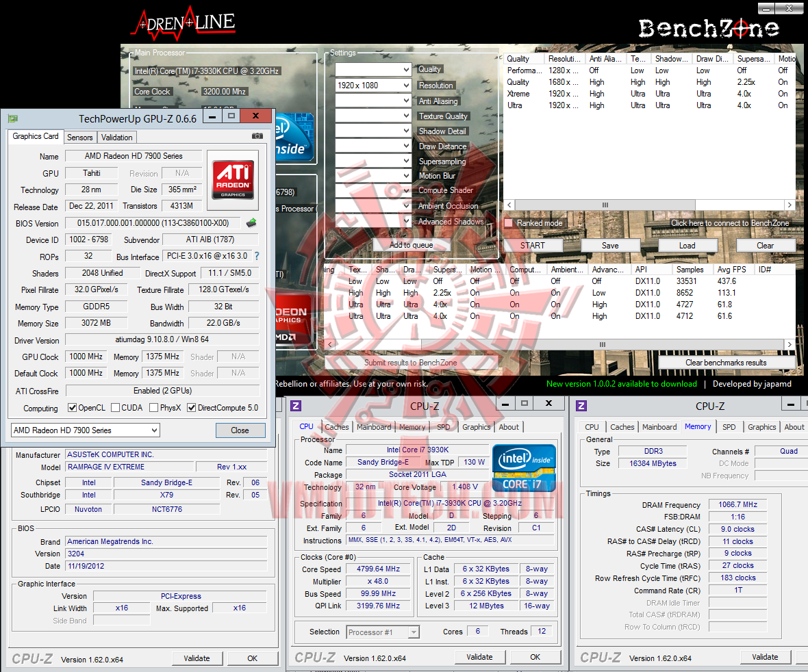Click the START benchmark button
The height and width of the screenshot is (672, 808).
[x=532, y=246]
